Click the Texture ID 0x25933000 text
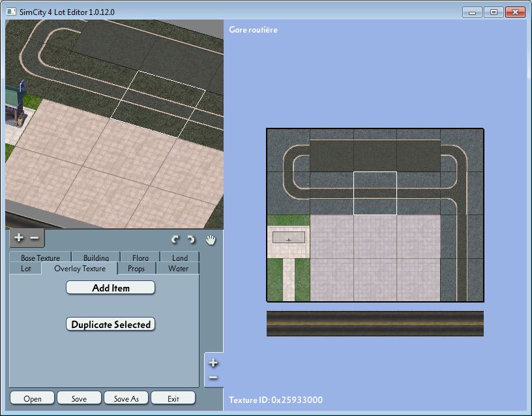The image size is (532, 416). coord(276,400)
